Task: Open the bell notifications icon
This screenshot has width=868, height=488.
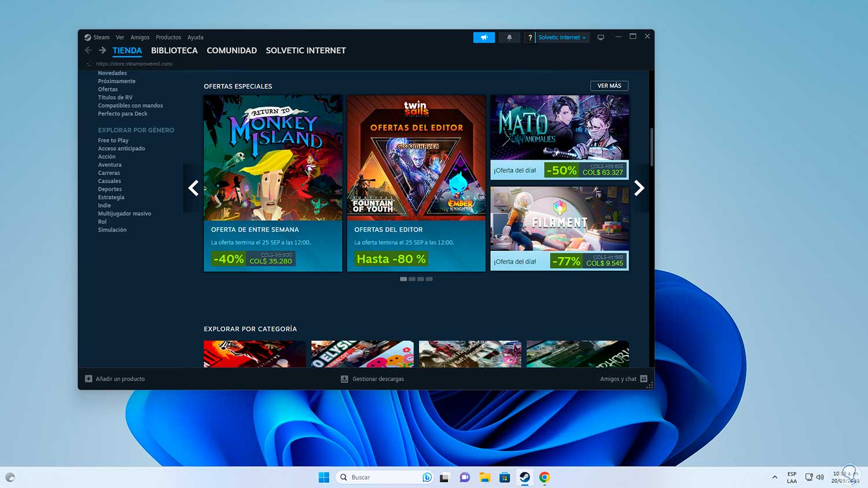Action: (509, 38)
